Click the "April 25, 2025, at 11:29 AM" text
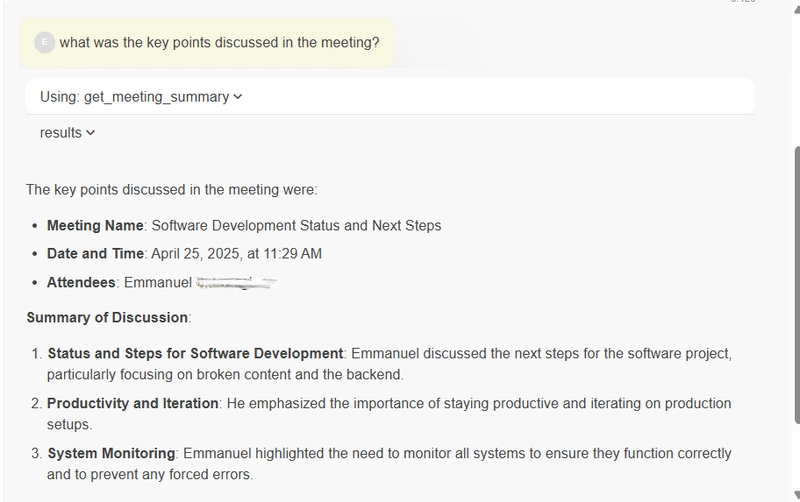800x502 pixels. click(236, 254)
